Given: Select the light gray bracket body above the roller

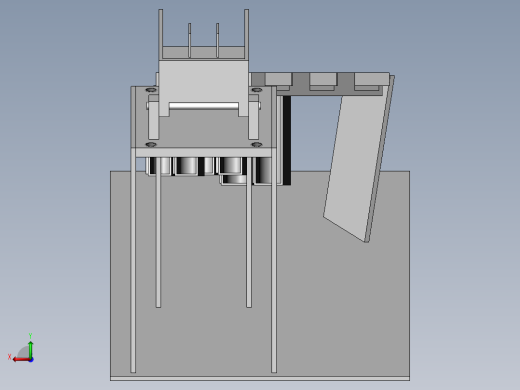Looking at the screenshot, I should click(204, 82).
